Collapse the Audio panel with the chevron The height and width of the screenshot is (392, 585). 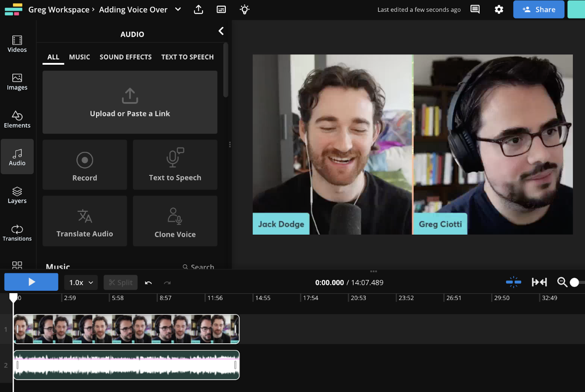[221, 31]
